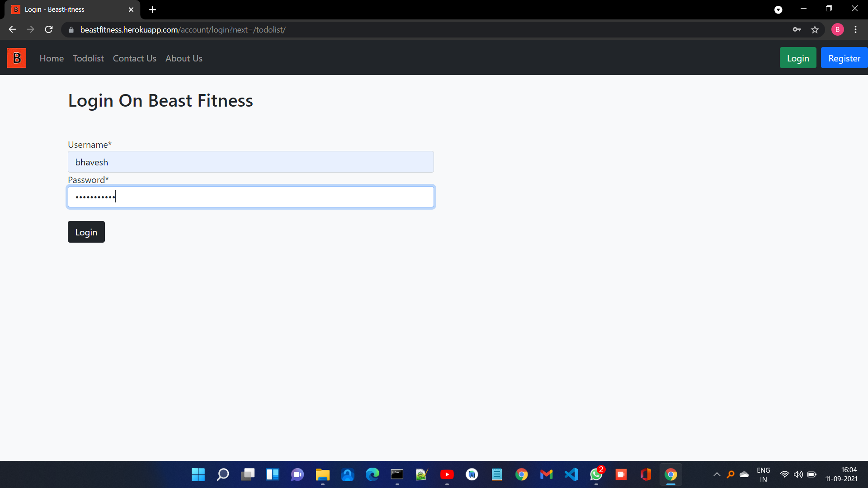Reload the login page
868x488 pixels.
pos(48,29)
